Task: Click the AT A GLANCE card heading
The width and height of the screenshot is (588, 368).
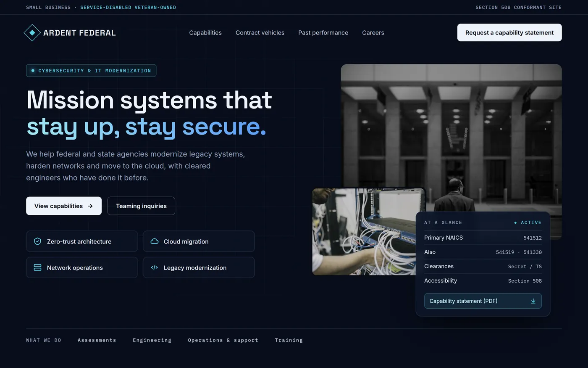Action: pyautogui.click(x=443, y=222)
